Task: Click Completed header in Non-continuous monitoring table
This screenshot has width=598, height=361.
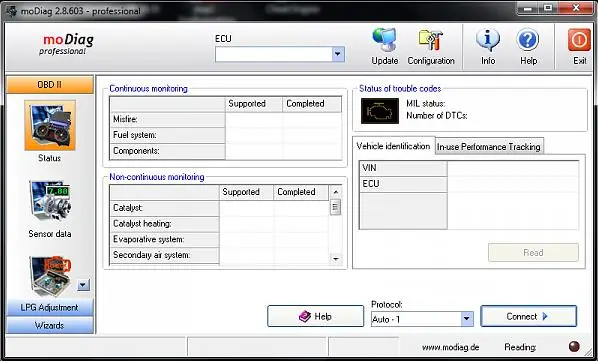Action: (301, 192)
